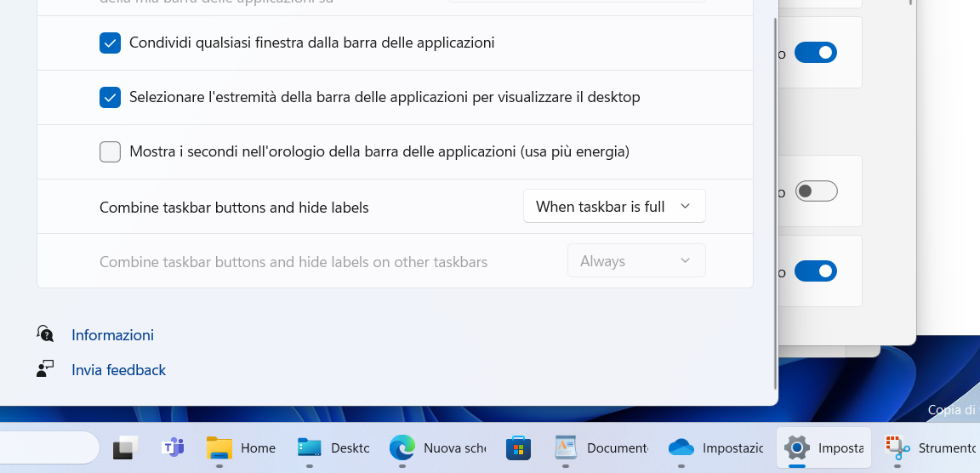The height and width of the screenshot is (473, 980).
Task: Open the Home File Explorer taskbar button
Action: coord(241,448)
